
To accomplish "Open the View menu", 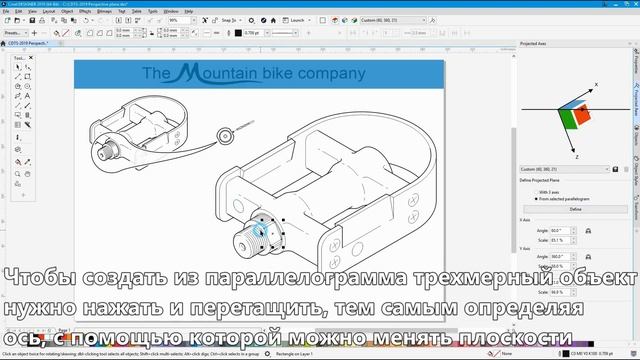I will coord(32,11).
